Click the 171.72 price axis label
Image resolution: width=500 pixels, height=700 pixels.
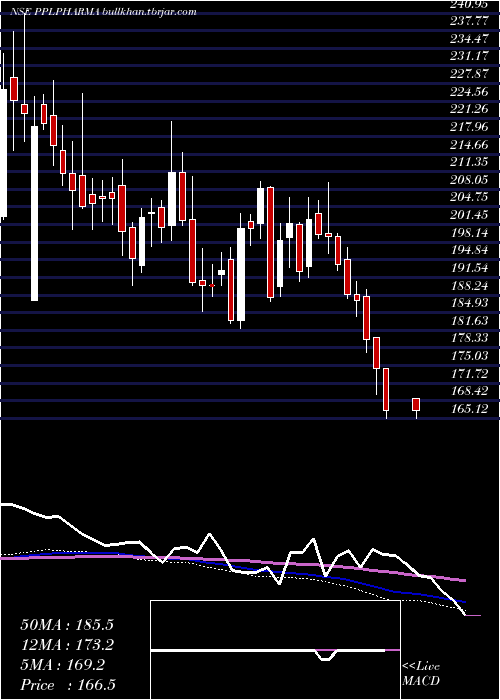click(469, 374)
